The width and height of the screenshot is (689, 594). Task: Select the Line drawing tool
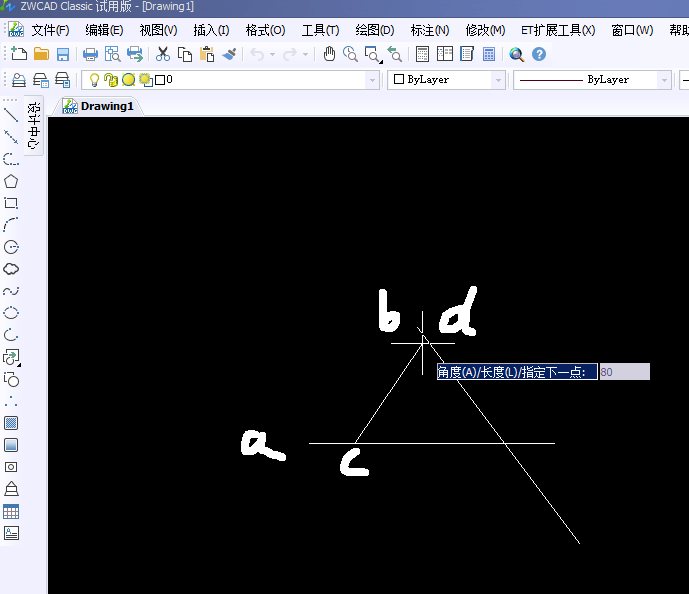coord(12,115)
